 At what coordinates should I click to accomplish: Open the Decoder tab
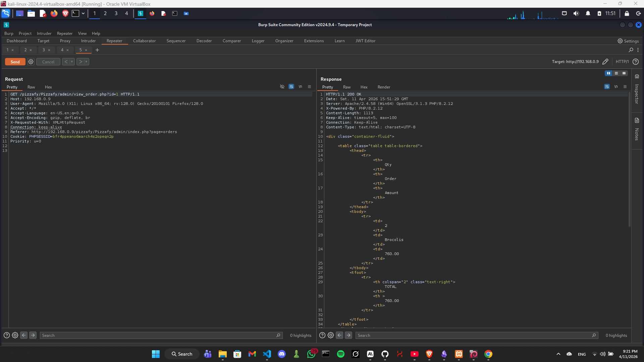pos(204,41)
